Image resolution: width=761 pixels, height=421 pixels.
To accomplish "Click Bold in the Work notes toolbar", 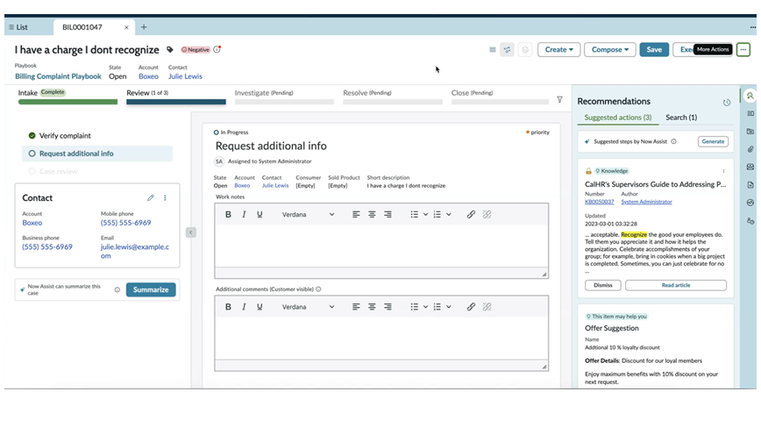I will 228,214.
